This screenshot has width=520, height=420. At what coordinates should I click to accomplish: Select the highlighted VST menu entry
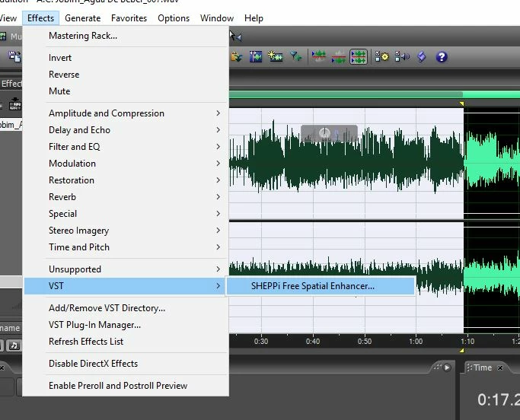[x=126, y=286]
